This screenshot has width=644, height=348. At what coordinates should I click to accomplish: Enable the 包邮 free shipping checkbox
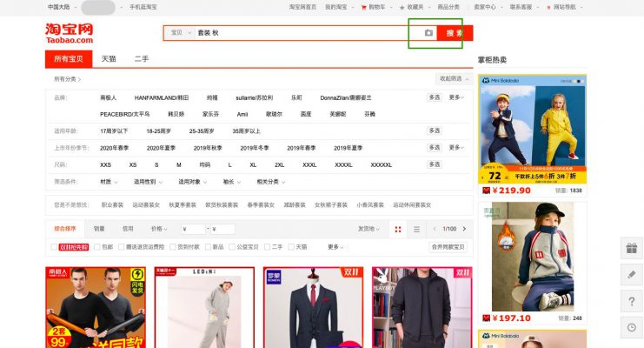coord(97,247)
